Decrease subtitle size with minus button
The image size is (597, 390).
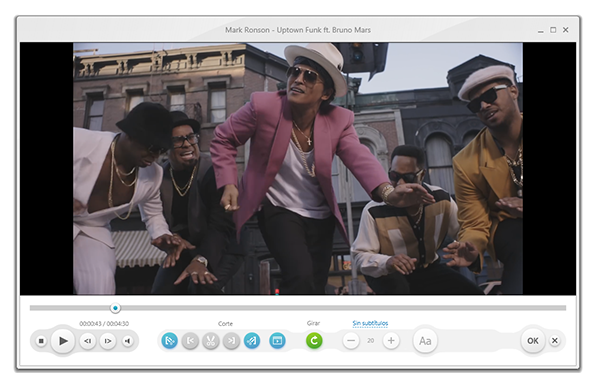point(351,340)
